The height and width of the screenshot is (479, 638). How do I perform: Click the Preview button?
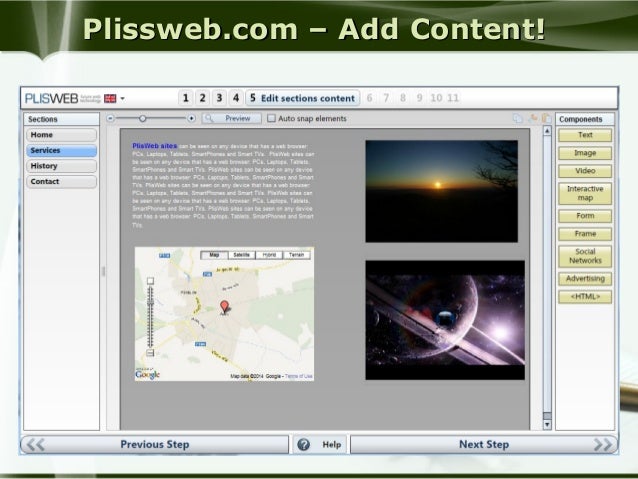(x=232, y=118)
